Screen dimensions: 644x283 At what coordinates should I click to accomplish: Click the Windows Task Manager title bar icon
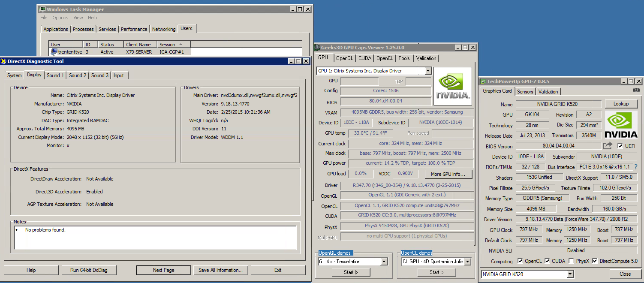[x=42, y=9]
